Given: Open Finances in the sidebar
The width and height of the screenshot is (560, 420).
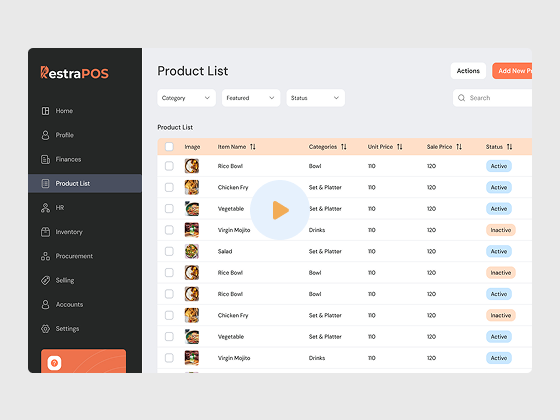Looking at the screenshot, I should 85,159.
